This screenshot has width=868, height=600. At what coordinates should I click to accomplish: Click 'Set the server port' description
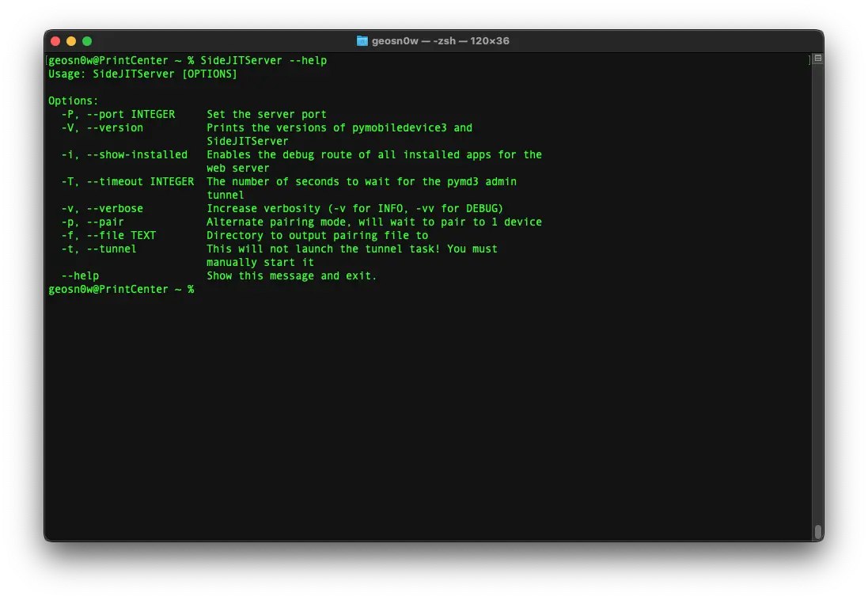[267, 114]
